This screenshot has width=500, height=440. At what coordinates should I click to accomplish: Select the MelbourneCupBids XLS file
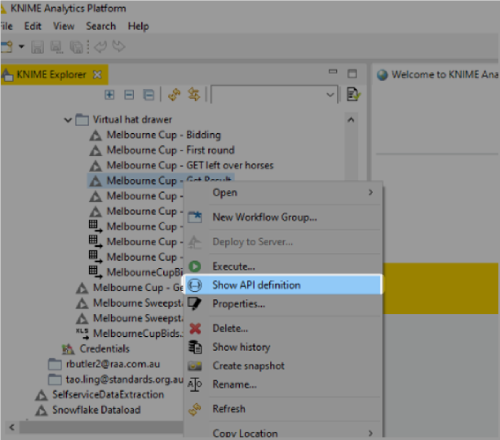coord(138,333)
